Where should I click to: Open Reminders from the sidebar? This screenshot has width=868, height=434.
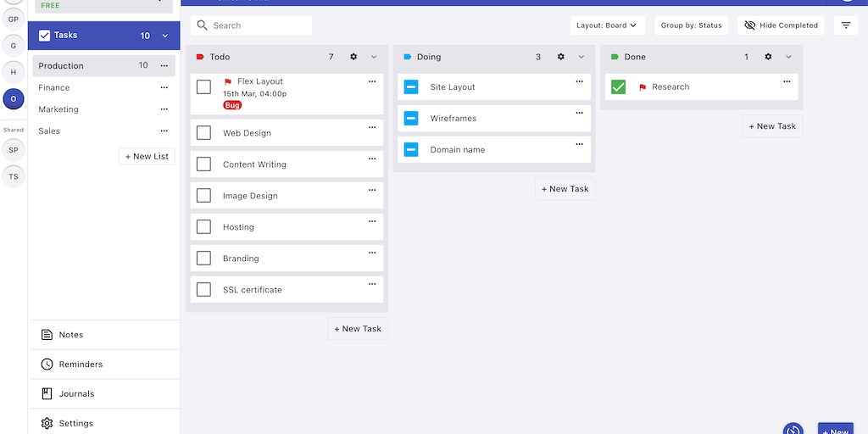[80, 364]
